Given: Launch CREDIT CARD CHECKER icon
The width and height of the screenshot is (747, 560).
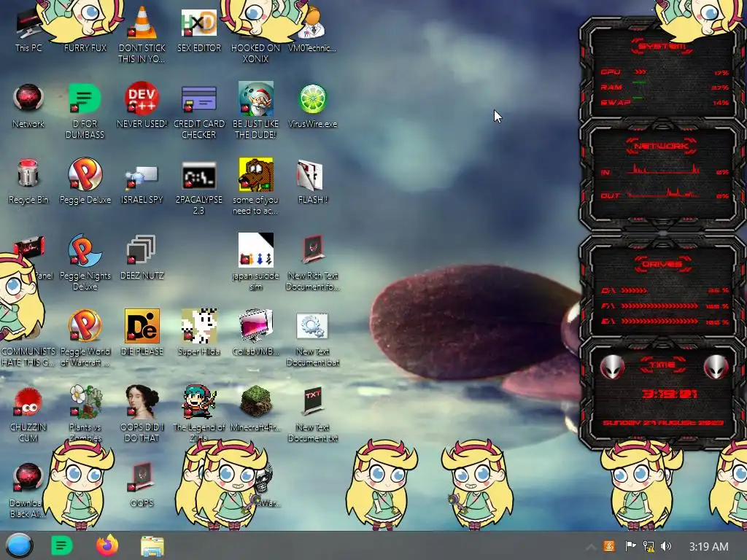Looking at the screenshot, I should tap(198, 111).
